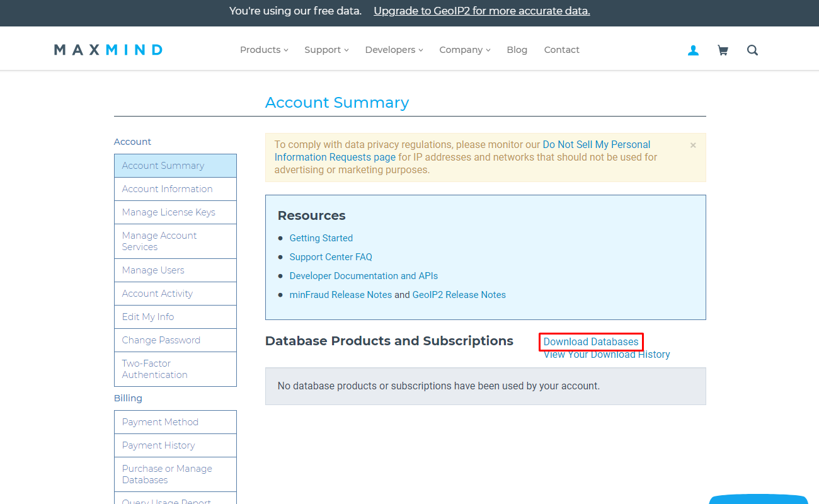Click the Account Summary page heading
Viewport: 819px width, 504px height.
337,103
